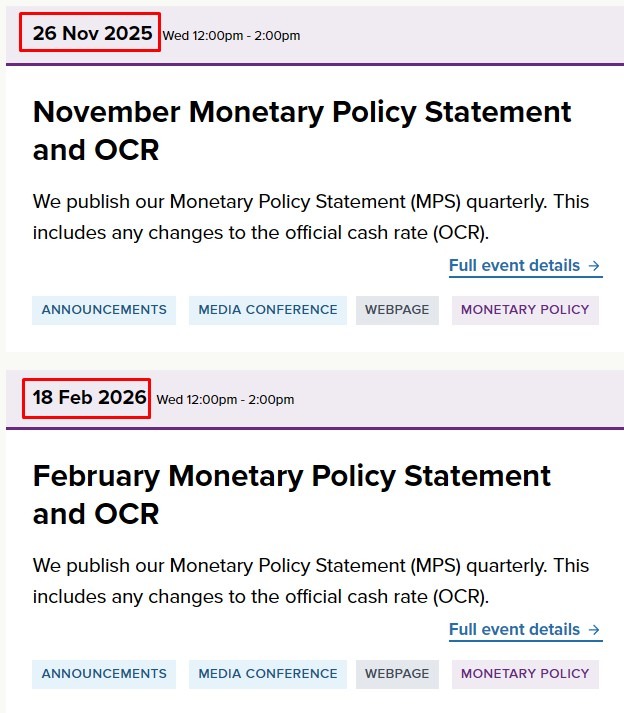
Task: Open Full event details for the February statement
Action: click(514, 630)
